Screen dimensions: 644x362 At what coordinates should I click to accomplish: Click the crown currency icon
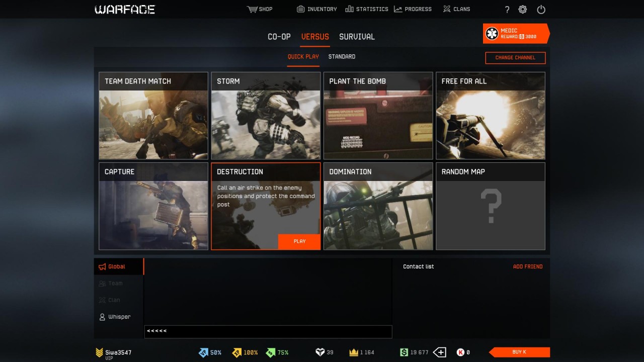tap(354, 352)
